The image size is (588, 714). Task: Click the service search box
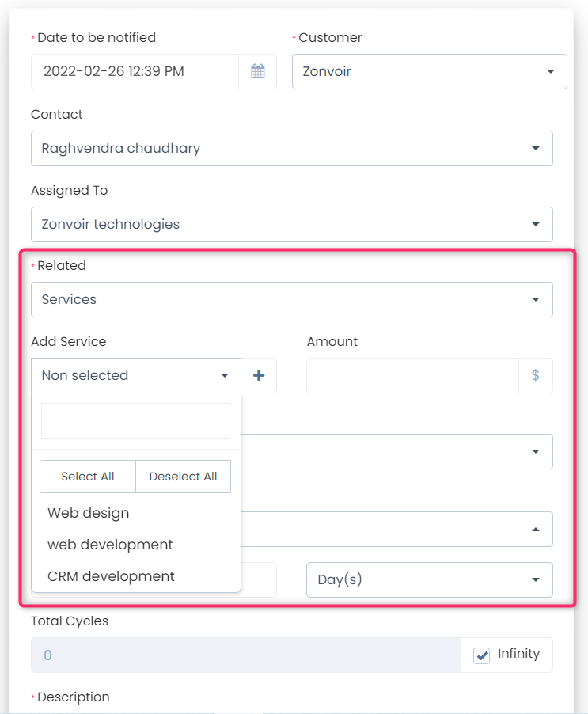[135, 420]
